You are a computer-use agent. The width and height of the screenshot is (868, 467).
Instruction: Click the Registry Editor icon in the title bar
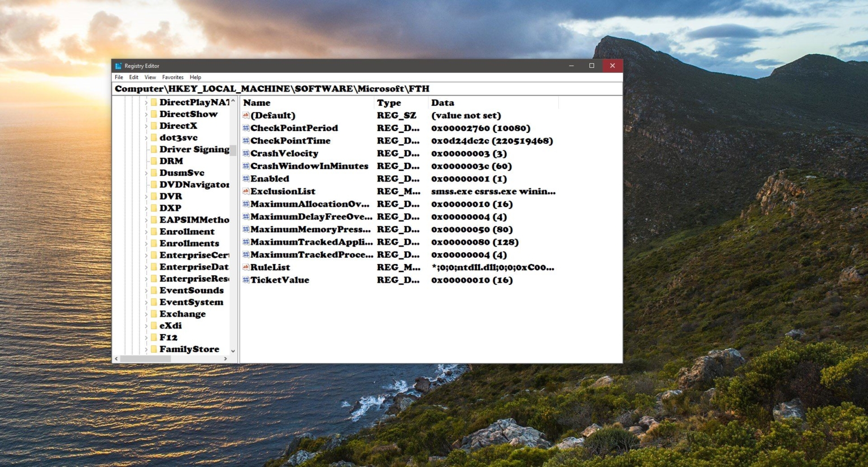tap(118, 66)
